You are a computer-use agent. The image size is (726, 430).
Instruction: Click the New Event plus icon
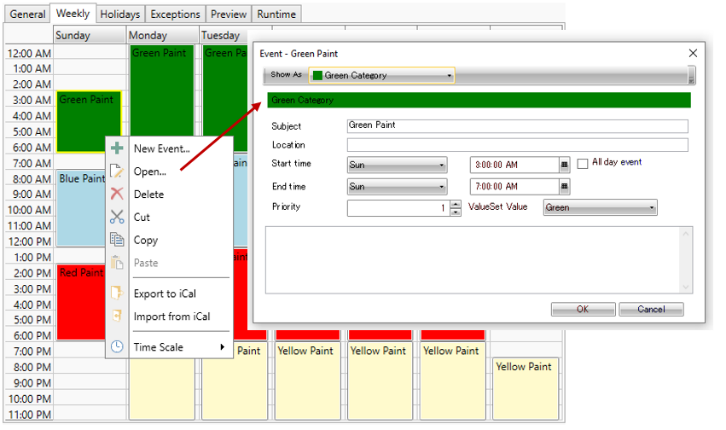point(117,148)
